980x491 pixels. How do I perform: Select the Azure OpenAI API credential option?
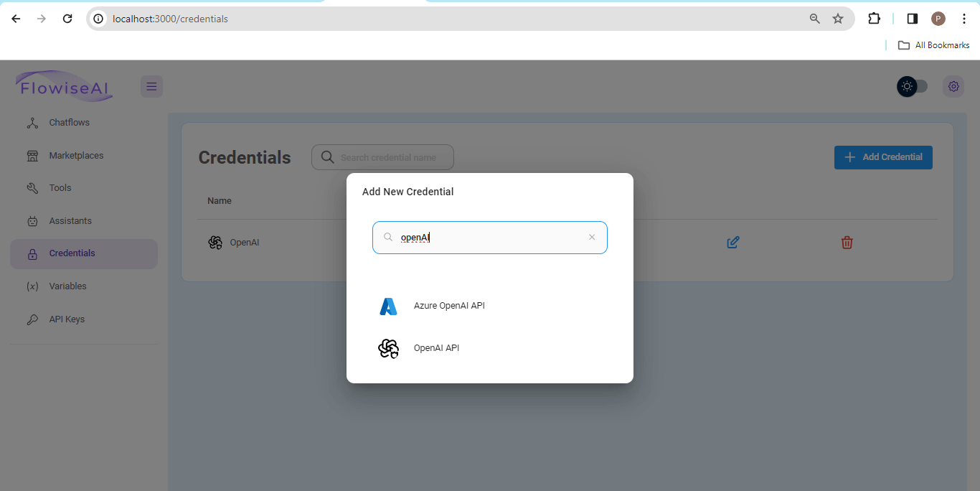pyautogui.click(x=448, y=306)
